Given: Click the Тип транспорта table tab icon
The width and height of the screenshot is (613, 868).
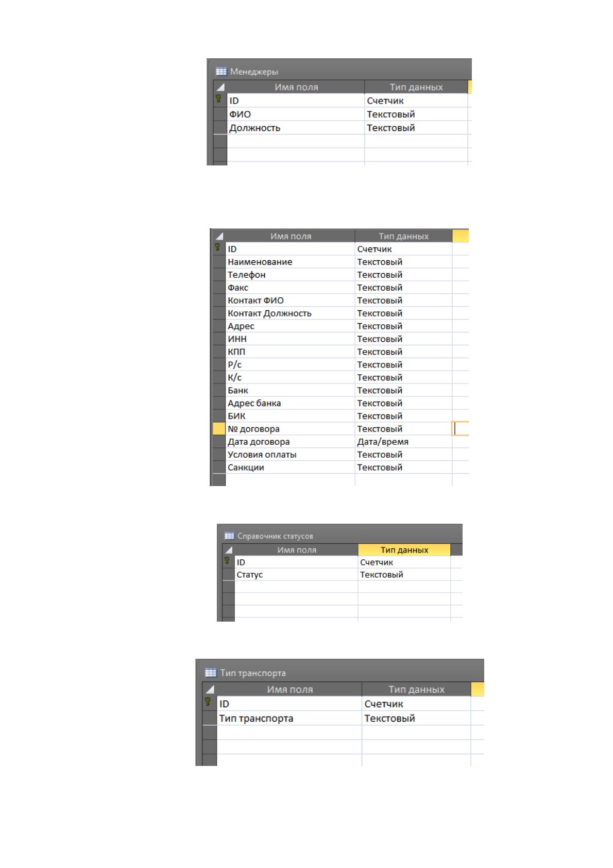Looking at the screenshot, I should (x=211, y=673).
